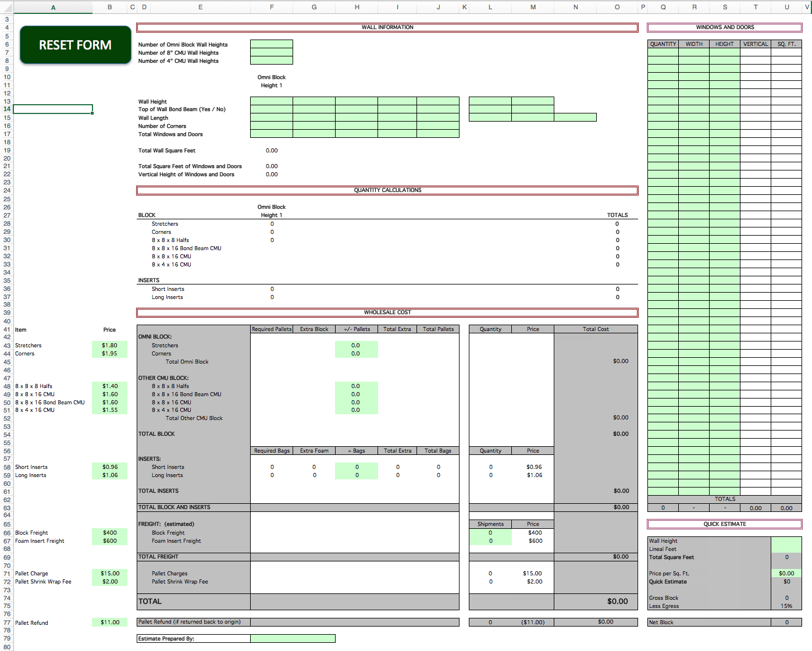The height and width of the screenshot is (651, 812).
Task: Click the Shipments column heading
Action: [490, 524]
